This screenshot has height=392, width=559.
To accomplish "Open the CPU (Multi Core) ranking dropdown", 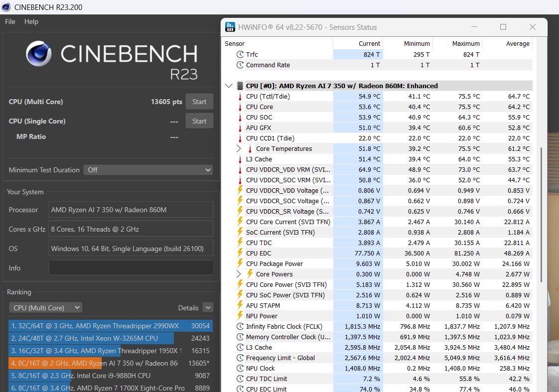I will tap(45, 308).
